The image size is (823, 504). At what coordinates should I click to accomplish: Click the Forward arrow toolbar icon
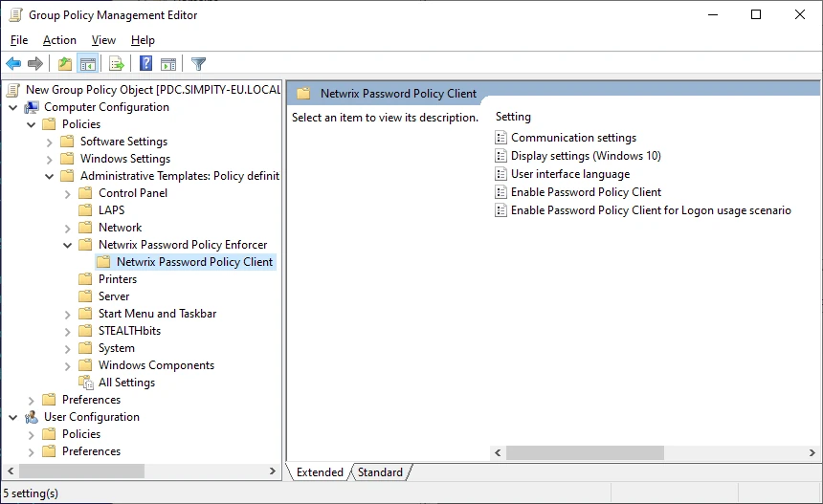point(35,64)
